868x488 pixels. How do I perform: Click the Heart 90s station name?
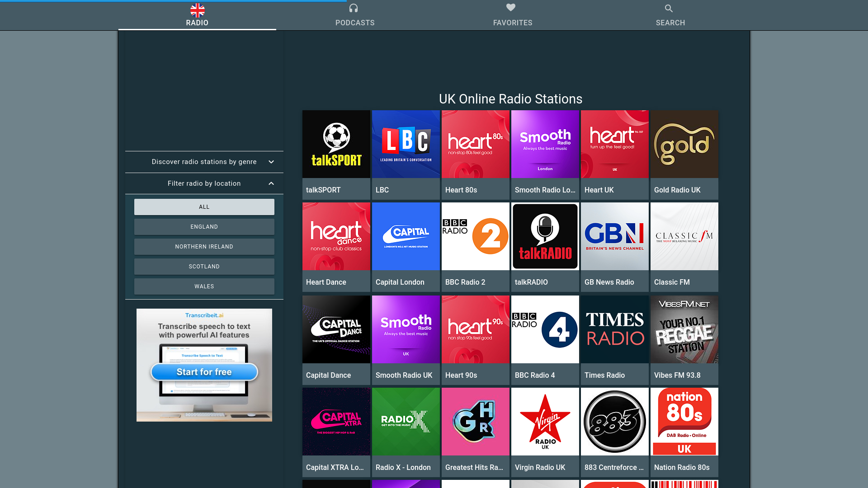[x=461, y=375]
